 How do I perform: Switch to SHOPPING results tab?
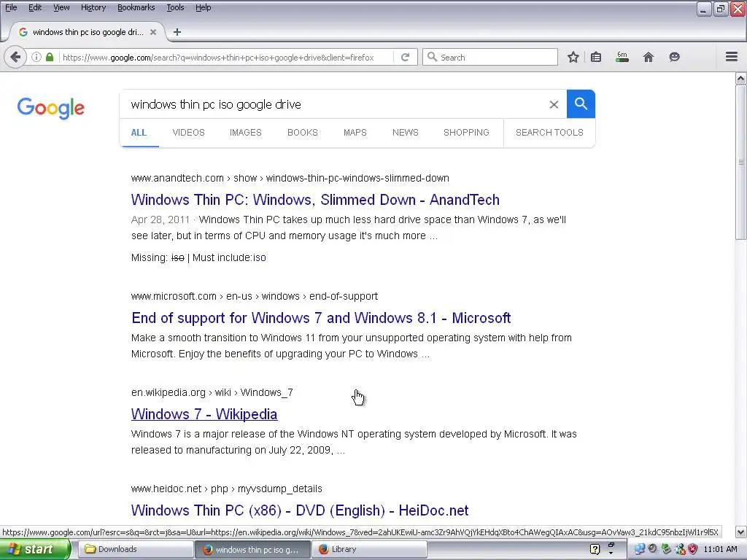pyautogui.click(x=466, y=133)
